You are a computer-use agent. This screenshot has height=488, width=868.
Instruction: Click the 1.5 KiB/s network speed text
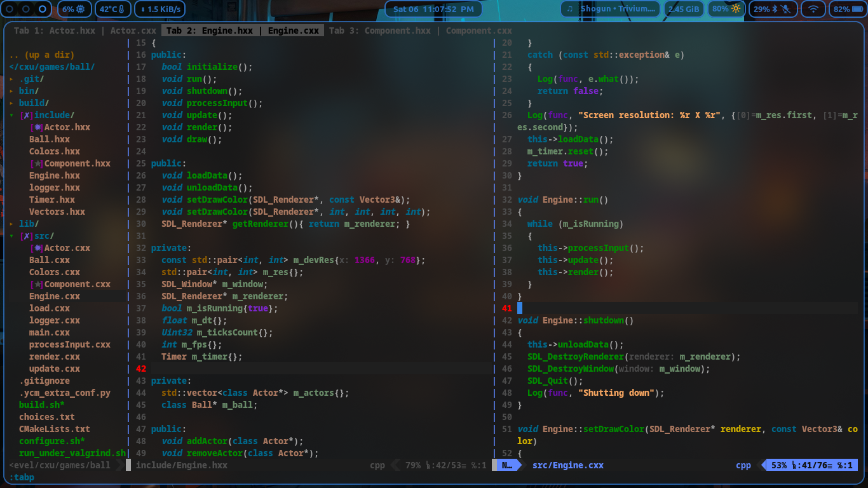pyautogui.click(x=164, y=10)
